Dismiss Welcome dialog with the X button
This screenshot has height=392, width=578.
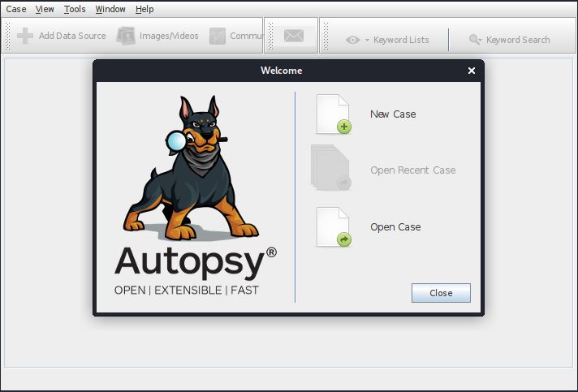tap(472, 71)
